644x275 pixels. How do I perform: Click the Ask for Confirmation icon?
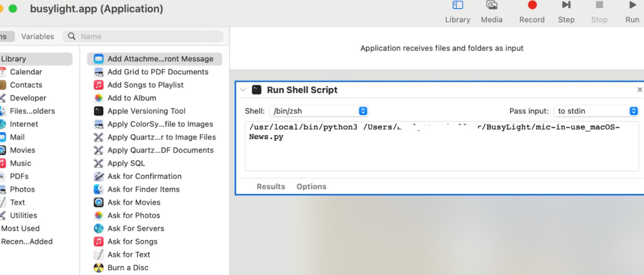(x=99, y=176)
